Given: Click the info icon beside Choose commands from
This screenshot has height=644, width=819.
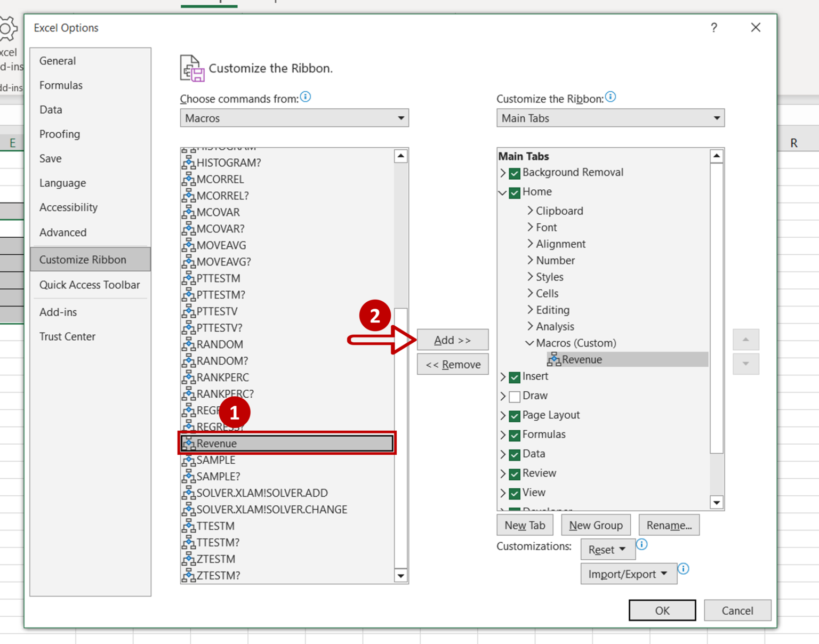Looking at the screenshot, I should tap(306, 98).
